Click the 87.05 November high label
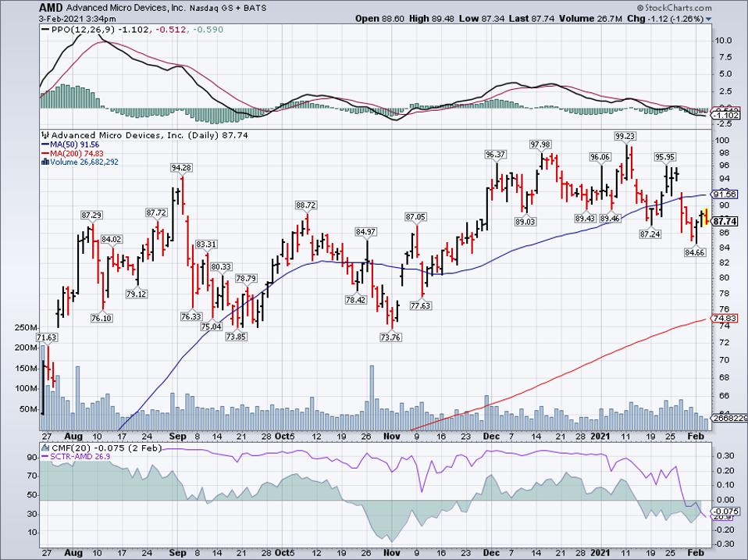The width and height of the screenshot is (748, 560). point(415,217)
